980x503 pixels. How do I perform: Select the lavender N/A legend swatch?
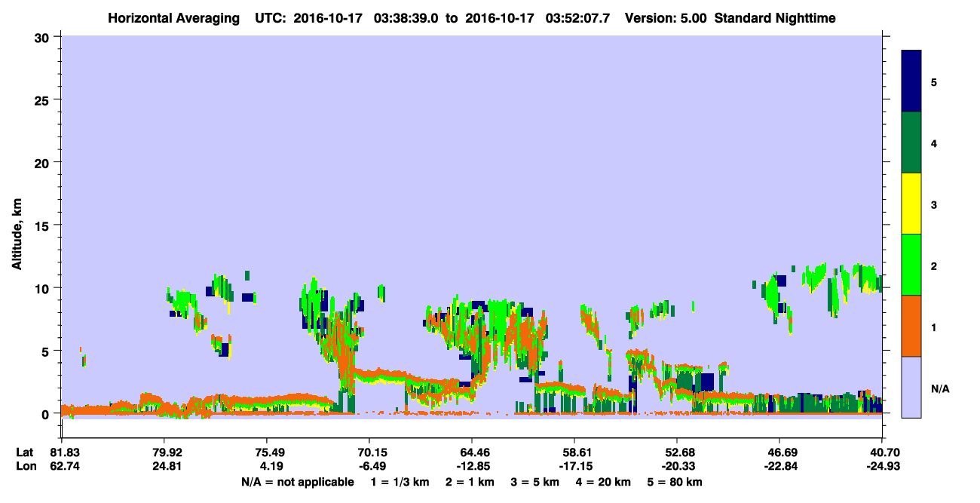911,387
